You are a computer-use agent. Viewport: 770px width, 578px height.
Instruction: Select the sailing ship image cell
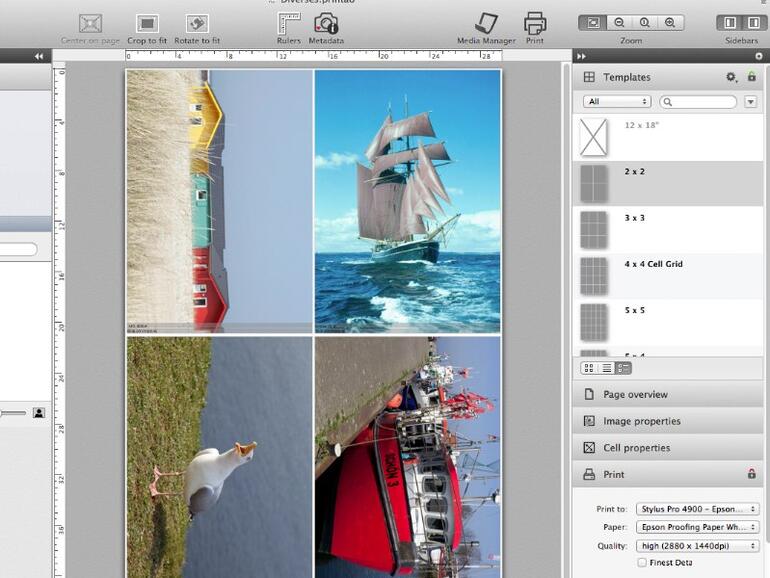[x=407, y=201]
